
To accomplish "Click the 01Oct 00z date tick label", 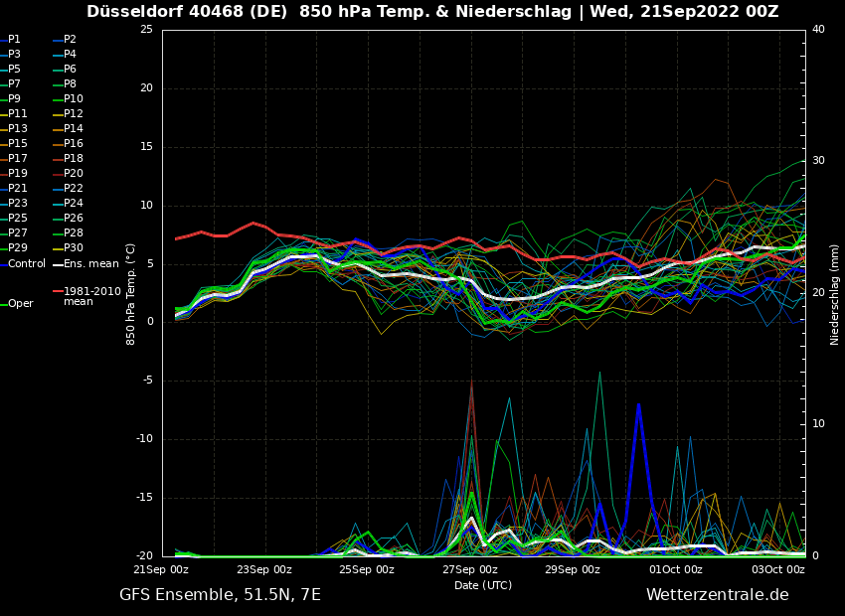I will tap(675, 570).
